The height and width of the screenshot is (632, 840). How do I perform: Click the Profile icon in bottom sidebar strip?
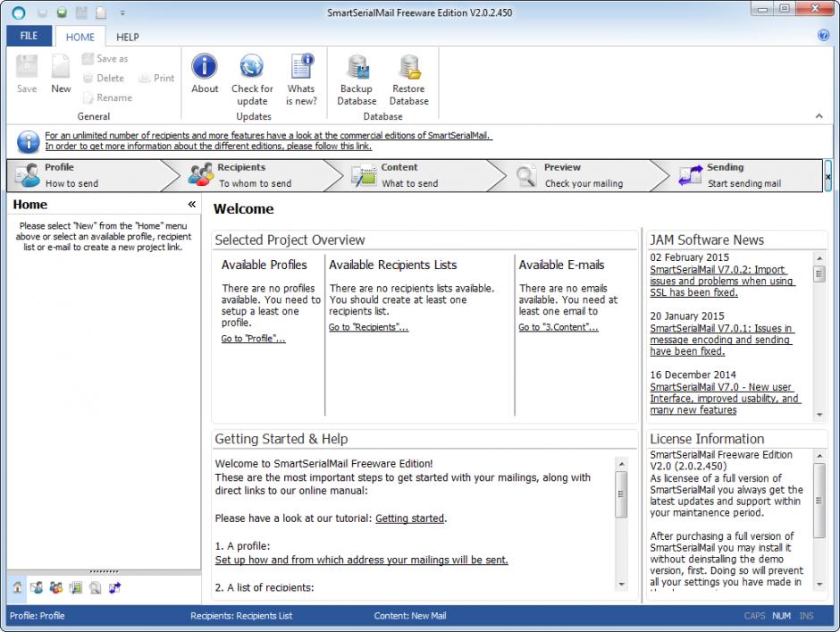point(37,587)
